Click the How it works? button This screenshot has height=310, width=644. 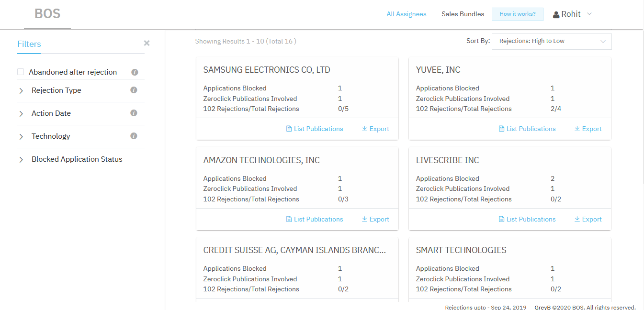click(517, 14)
